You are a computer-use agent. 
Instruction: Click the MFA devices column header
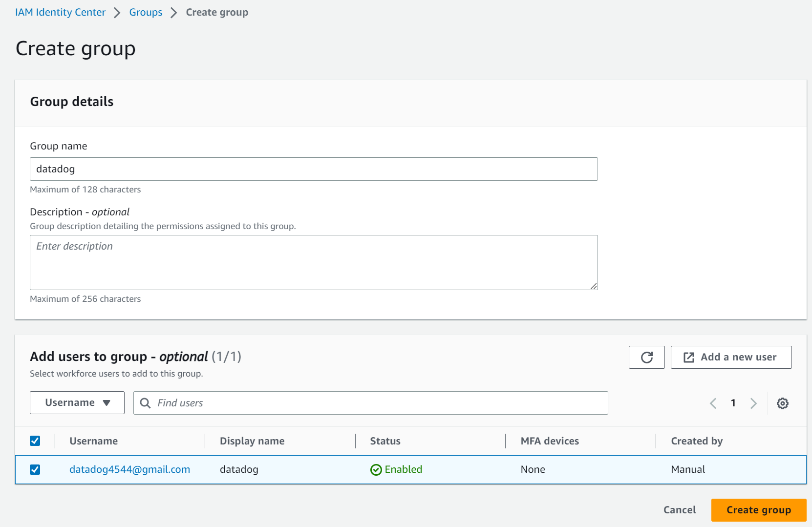tap(550, 441)
